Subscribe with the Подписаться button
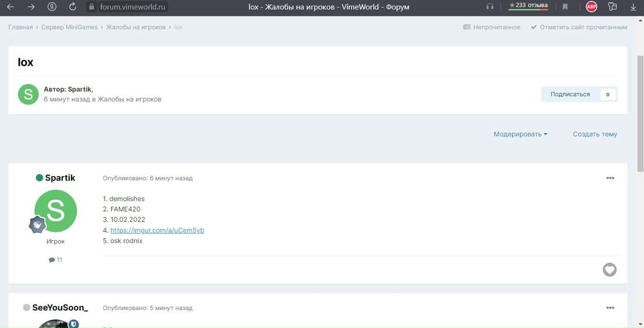Screen dimensions: 644x328 coord(570,94)
